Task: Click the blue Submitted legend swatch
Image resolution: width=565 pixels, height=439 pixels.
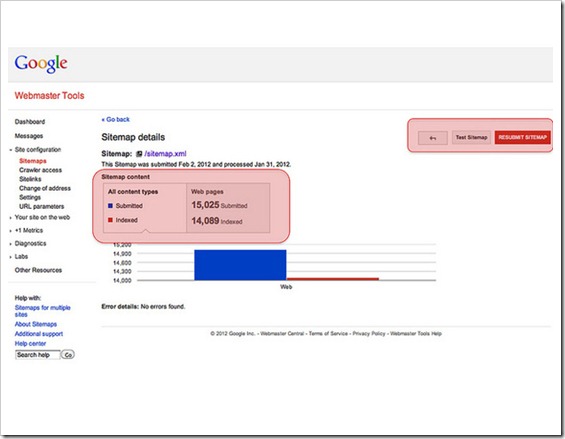Action: [x=110, y=206]
